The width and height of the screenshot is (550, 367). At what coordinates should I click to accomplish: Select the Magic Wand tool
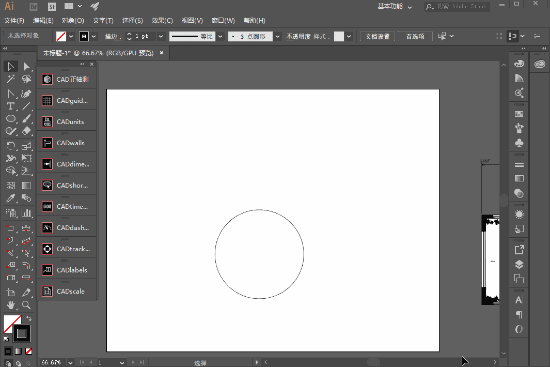point(11,79)
